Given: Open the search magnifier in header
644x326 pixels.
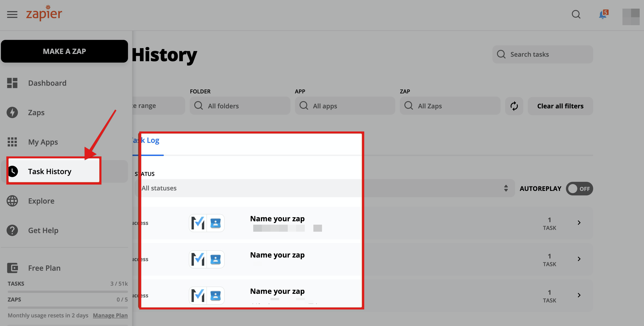Looking at the screenshot, I should click(x=576, y=15).
